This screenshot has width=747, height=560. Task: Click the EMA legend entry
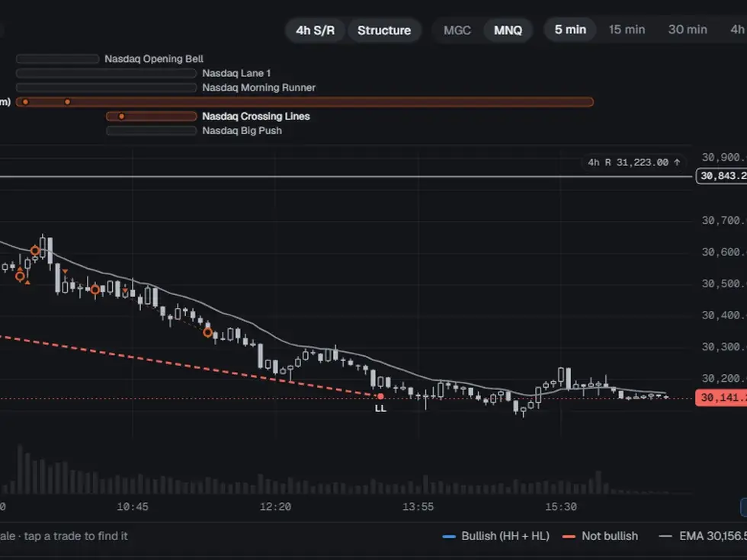pyautogui.click(x=703, y=536)
